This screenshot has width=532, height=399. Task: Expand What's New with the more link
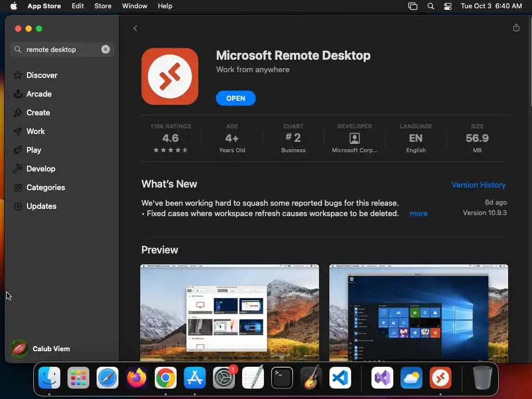418,214
